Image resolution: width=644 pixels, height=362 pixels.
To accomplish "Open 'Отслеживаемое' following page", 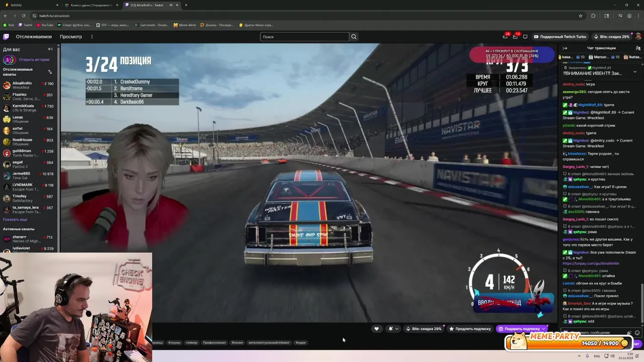I will click(34, 37).
